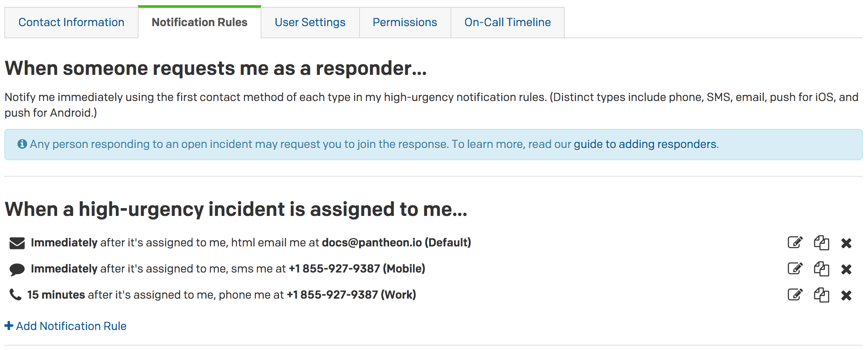868x350 pixels.
Task: Duplicate the html email notification rule
Action: 821,243
